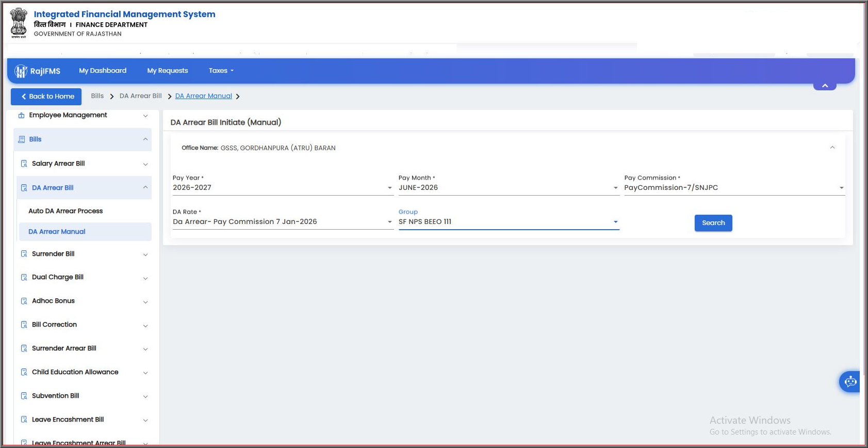The height and width of the screenshot is (448, 868).
Task: Open the Pay Month dropdown
Action: click(509, 188)
